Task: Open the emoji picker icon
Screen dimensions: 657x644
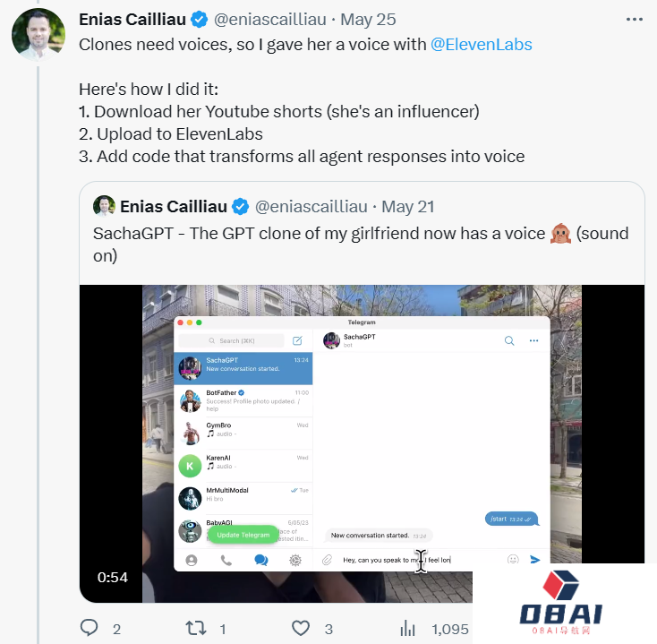Action: pos(513,560)
